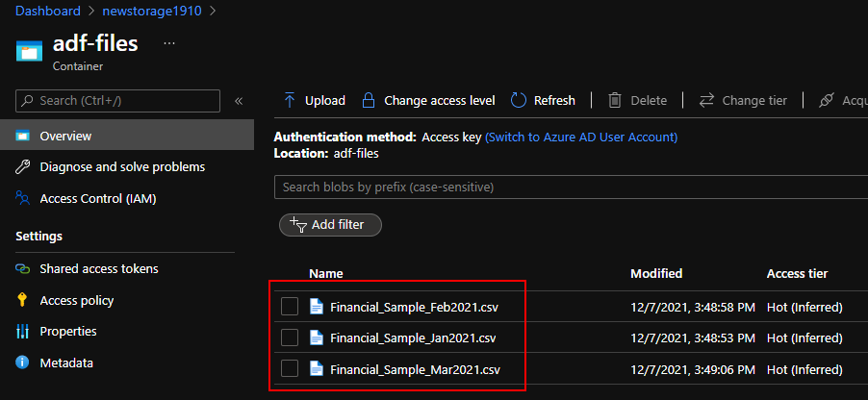The image size is (868, 400).
Task: Check the Financial_Sample_Mar2021.csv checkbox
Action: tap(290, 369)
